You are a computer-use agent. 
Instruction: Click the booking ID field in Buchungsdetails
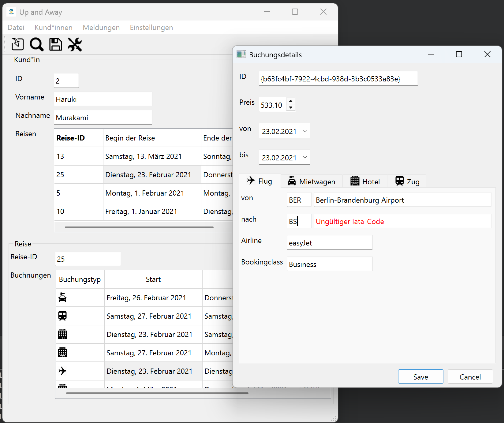[338, 79]
